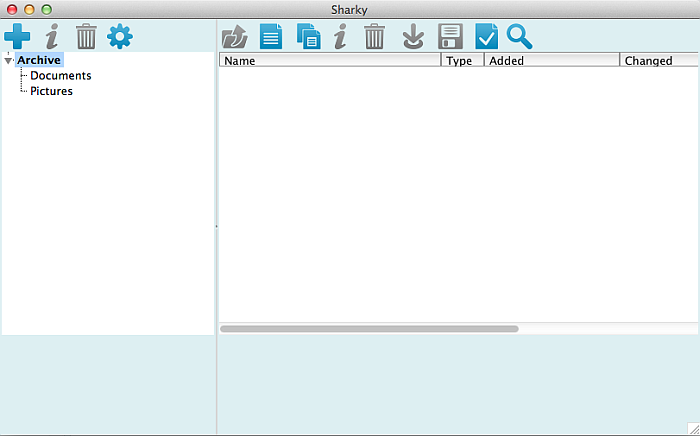Click the left panel trash icon
Viewport: 700px width, 436px height.
[x=87, y=38]
